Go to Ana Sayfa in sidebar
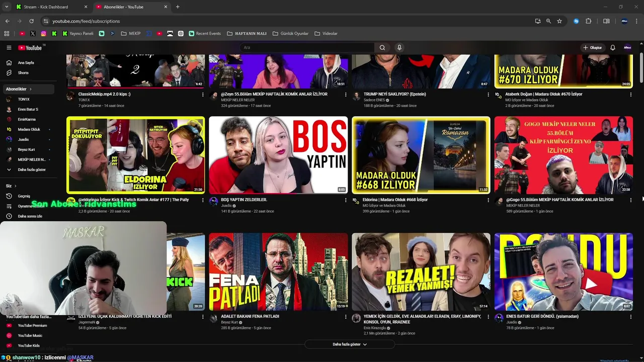644x362 pixels. coord(26,63)
